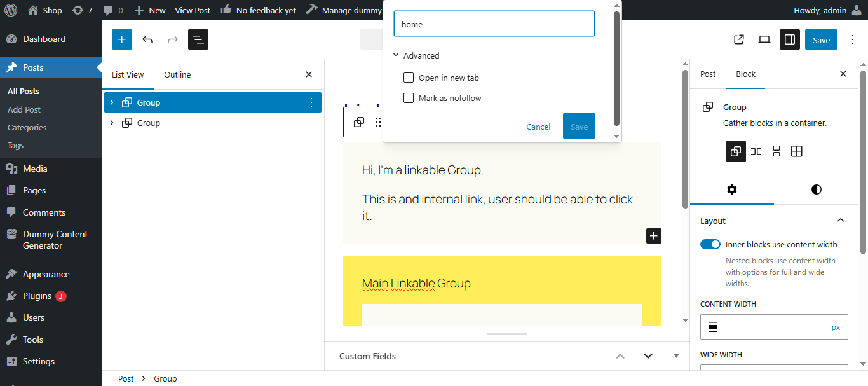
Task: Open Manage dummy content in admin bar
Action: [344, 10]
